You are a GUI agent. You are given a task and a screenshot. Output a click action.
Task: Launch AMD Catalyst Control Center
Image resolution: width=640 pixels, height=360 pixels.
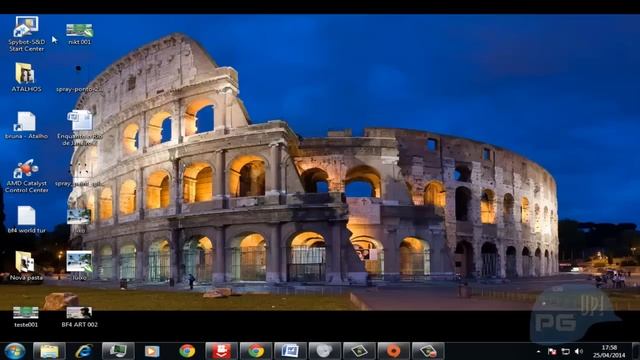pyautogui.click(x=27, y=176)
